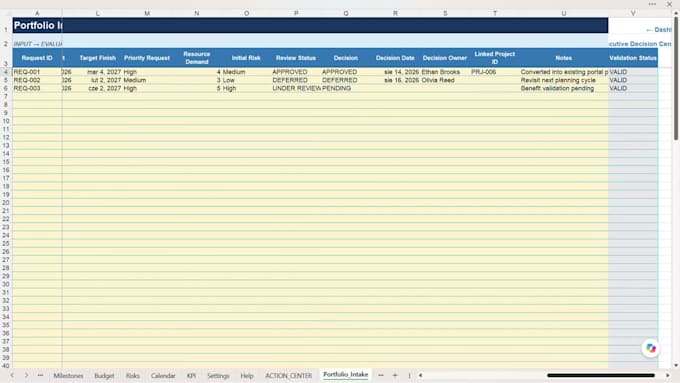
Task: Click the Initial Risk header cell
Action: (x=246, y=58)
